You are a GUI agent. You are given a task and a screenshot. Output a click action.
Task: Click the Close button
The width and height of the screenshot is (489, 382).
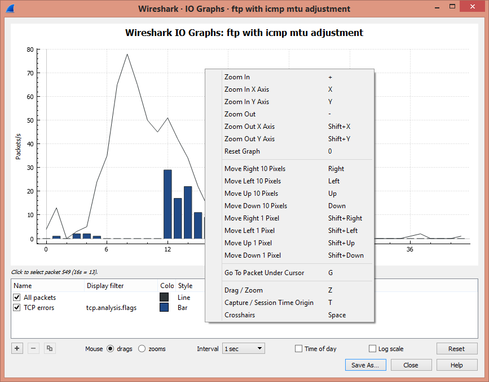411,365
